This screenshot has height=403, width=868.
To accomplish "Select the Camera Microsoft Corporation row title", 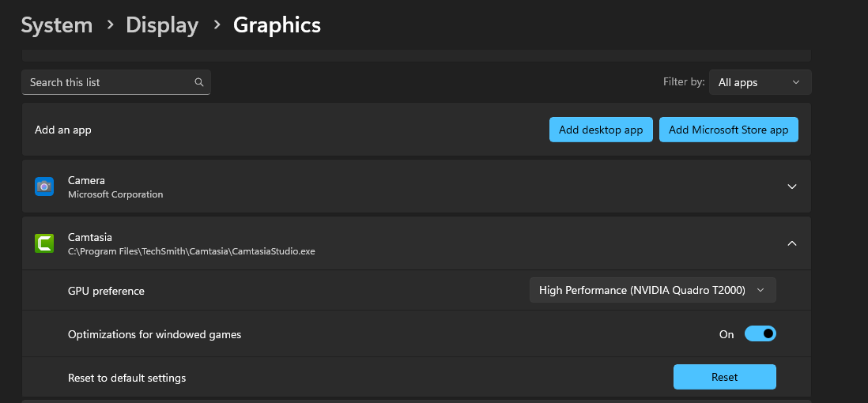I will [x=86, y=180].
